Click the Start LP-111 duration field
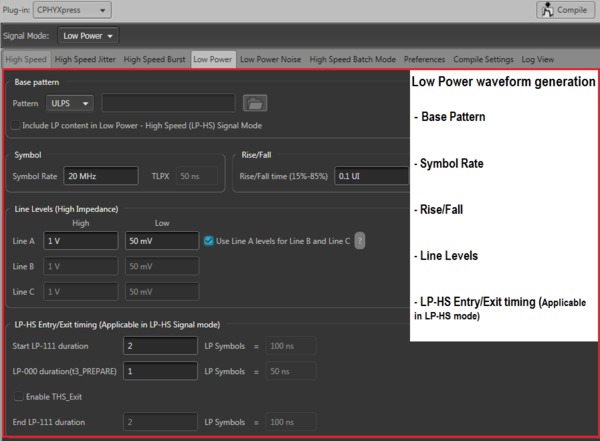 tap(160, 346)
